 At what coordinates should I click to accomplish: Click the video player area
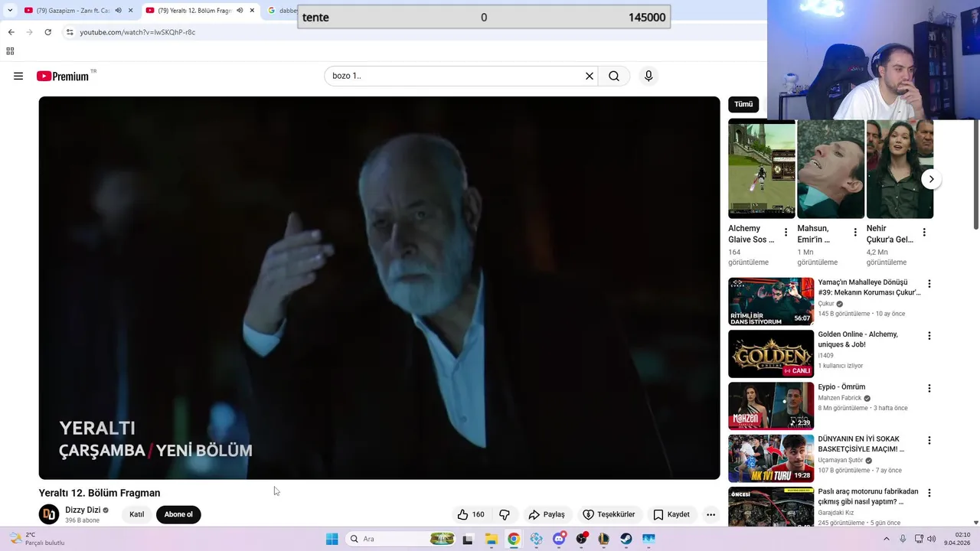(379, 288)
